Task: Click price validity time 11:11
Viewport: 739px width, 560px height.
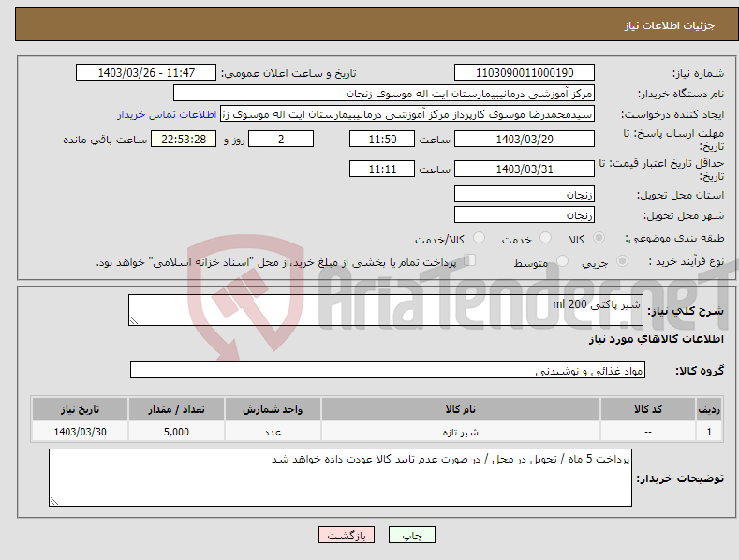Action: point(382,169)
